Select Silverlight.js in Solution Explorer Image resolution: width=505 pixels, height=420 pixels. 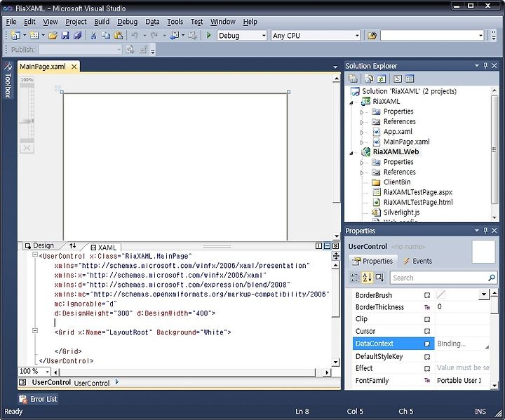pyautogui.click(x=401, y=212)
